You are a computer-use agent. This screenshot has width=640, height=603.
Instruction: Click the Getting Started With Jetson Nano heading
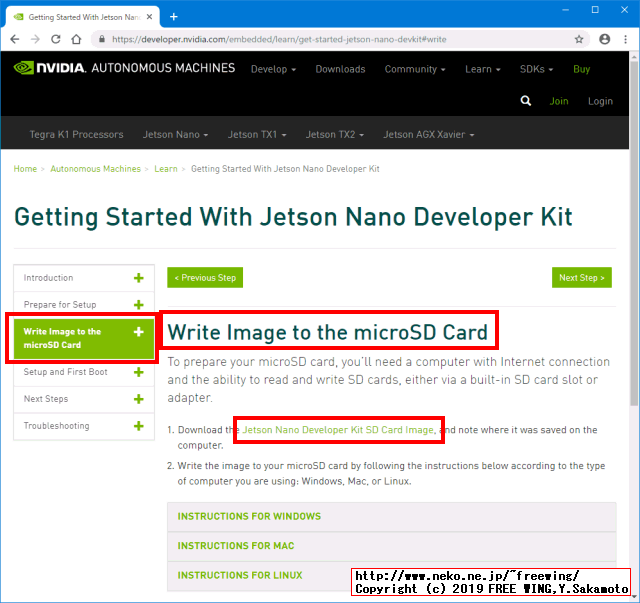[293, 217]
